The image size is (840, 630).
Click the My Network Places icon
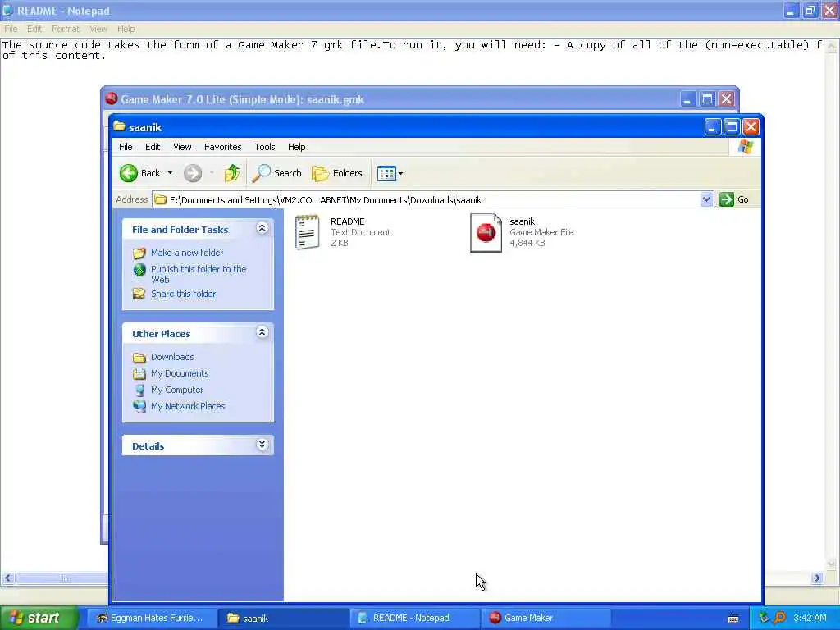point(139,406)
